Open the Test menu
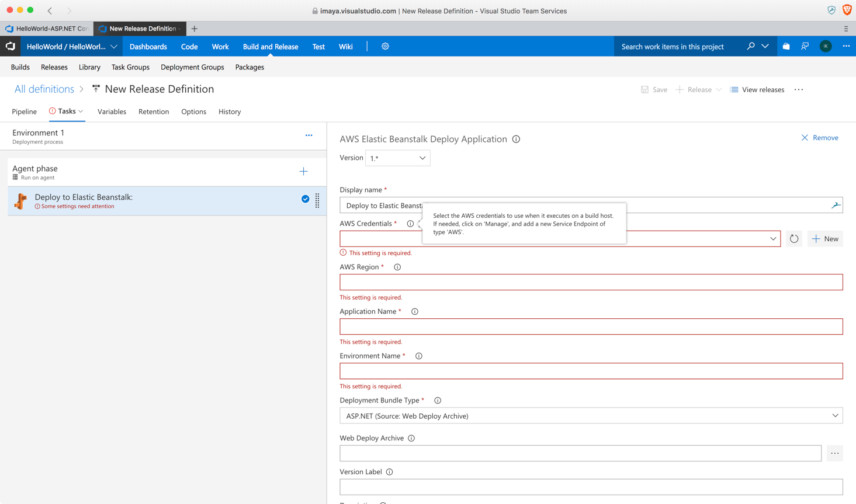 [x=318, y=47]
